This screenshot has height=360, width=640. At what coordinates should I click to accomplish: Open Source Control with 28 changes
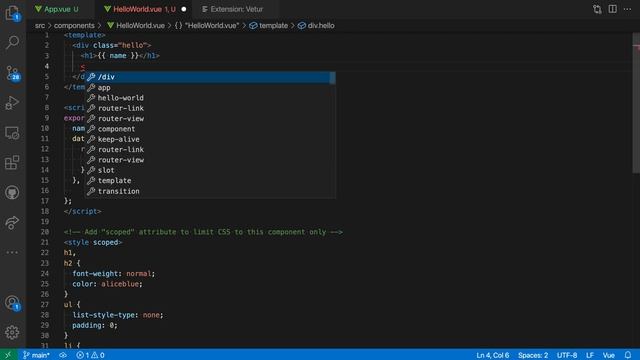pyautogui.click(x=12, y=73)
